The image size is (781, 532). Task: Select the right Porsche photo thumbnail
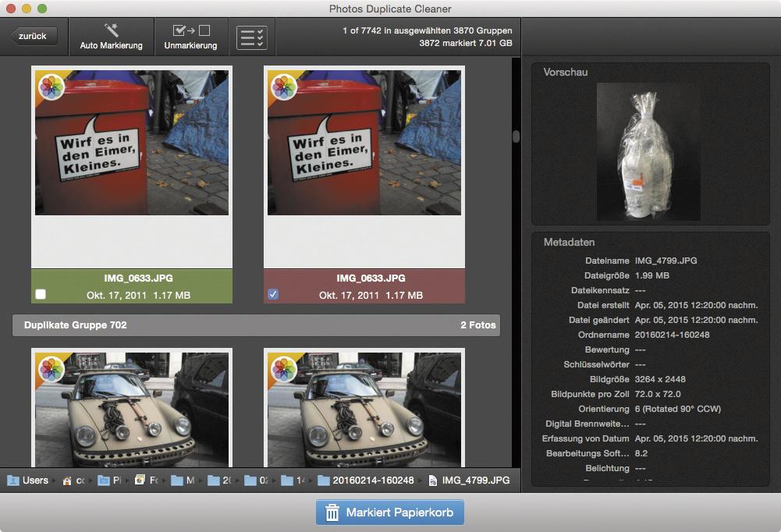(364, 410)
